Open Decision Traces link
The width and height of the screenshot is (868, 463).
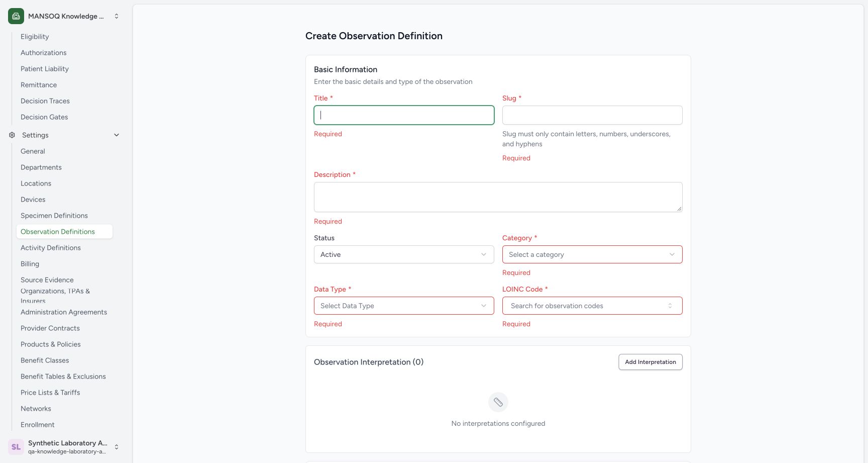pyautogui.click(x=45, y=101)
